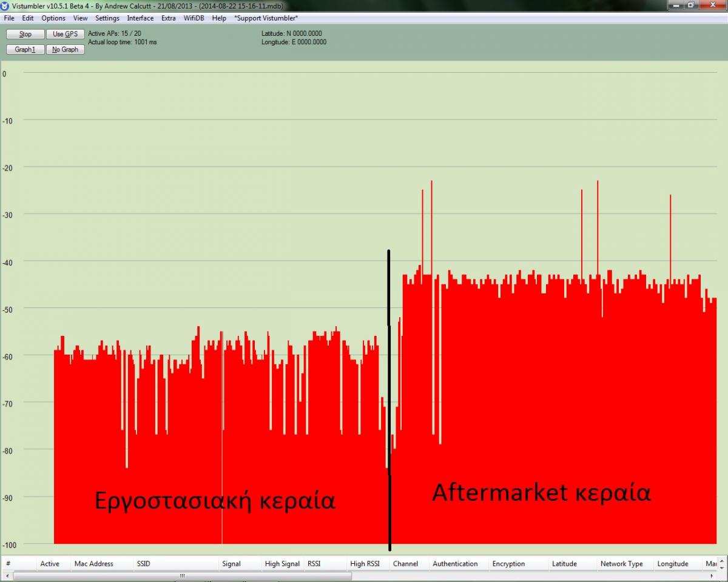Click the Actual loop time: 1001 ms text
Screen dimensions: 728x582
click(123, 42)
